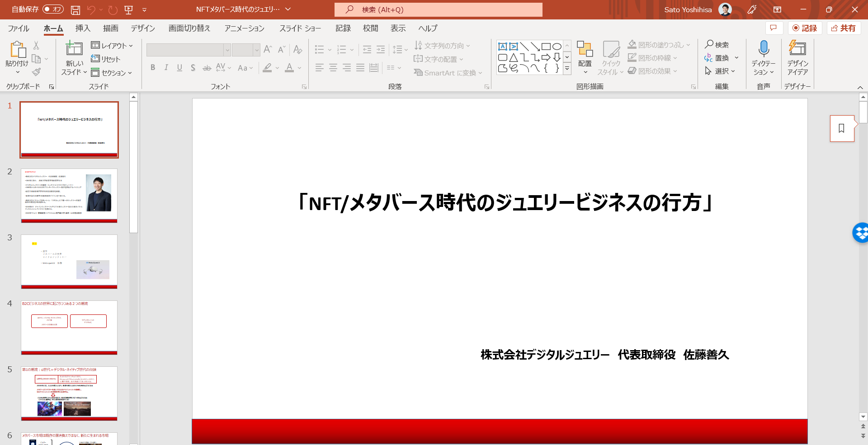This screenshot has width=868, height=445.
Task: Switch to the デザイン tab
Action: coord(143,28)
